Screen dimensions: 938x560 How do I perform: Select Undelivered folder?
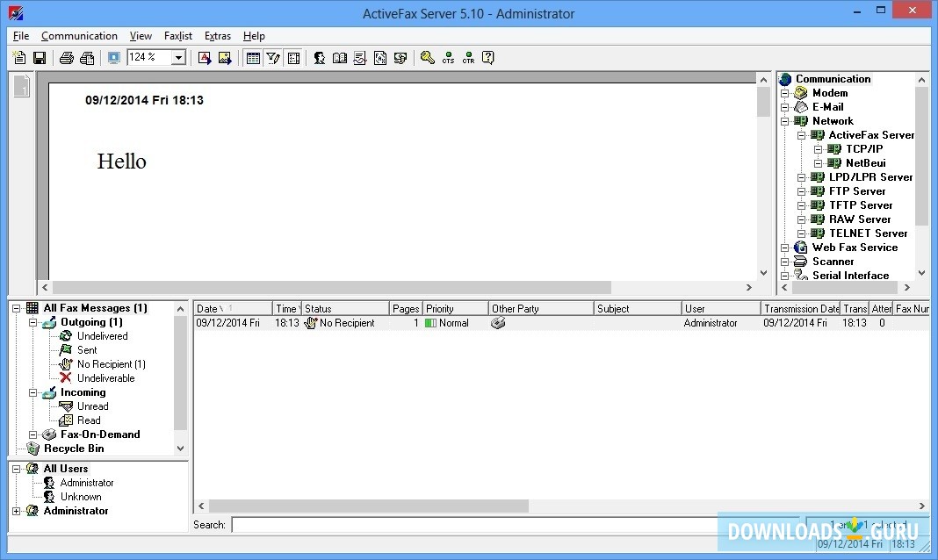point(102,336)
